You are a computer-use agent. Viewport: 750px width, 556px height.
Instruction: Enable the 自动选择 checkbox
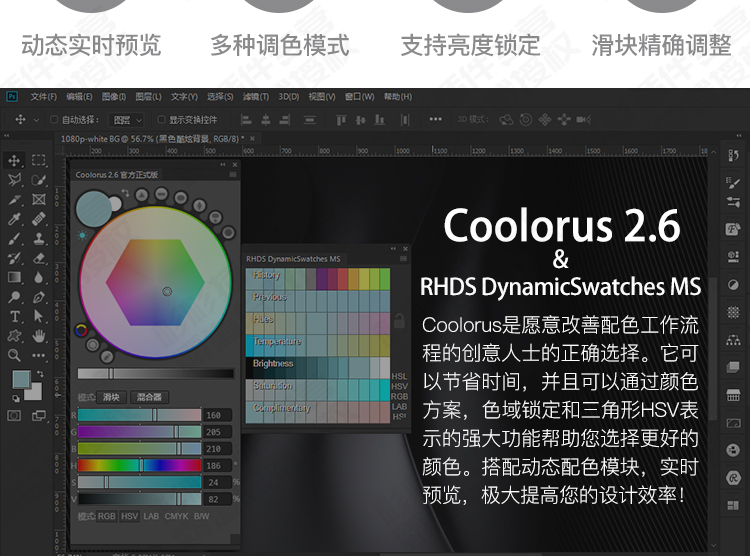click(54, 120)
